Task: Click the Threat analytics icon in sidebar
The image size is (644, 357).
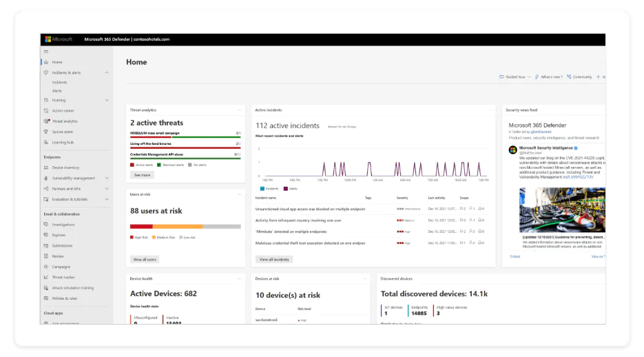Action: (x=46, y=121)
